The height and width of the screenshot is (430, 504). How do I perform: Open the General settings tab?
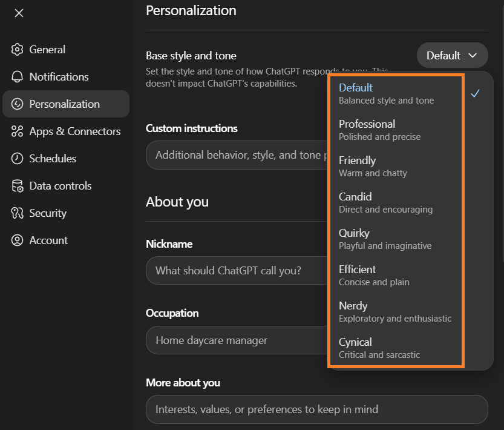[66, 50]
